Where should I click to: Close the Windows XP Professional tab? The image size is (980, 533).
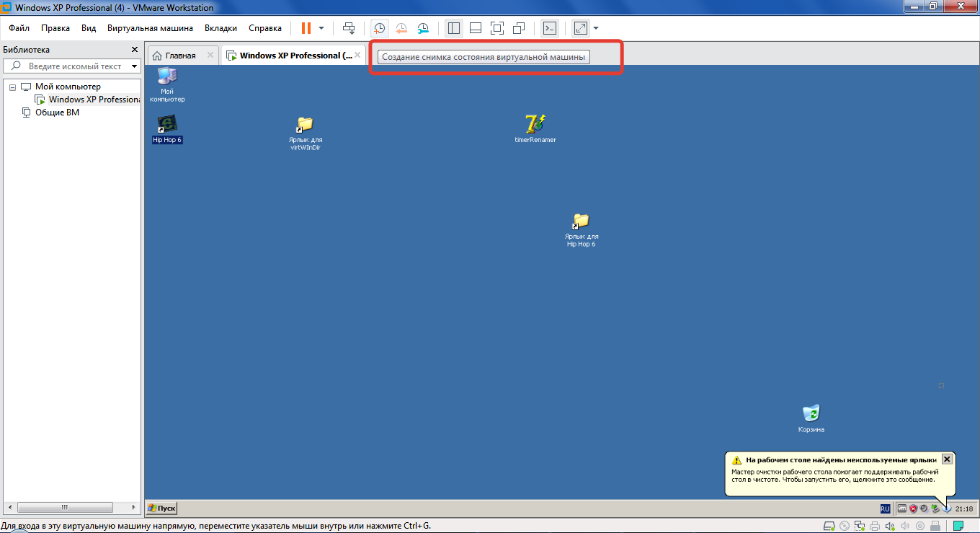[357, 55]
